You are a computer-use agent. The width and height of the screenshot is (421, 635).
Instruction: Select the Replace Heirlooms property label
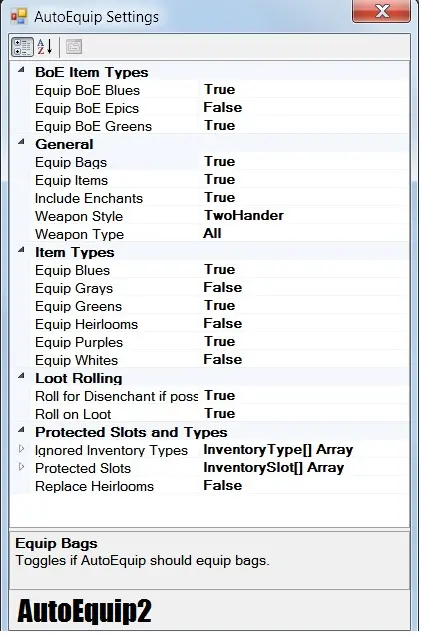[x=94, y=486]
